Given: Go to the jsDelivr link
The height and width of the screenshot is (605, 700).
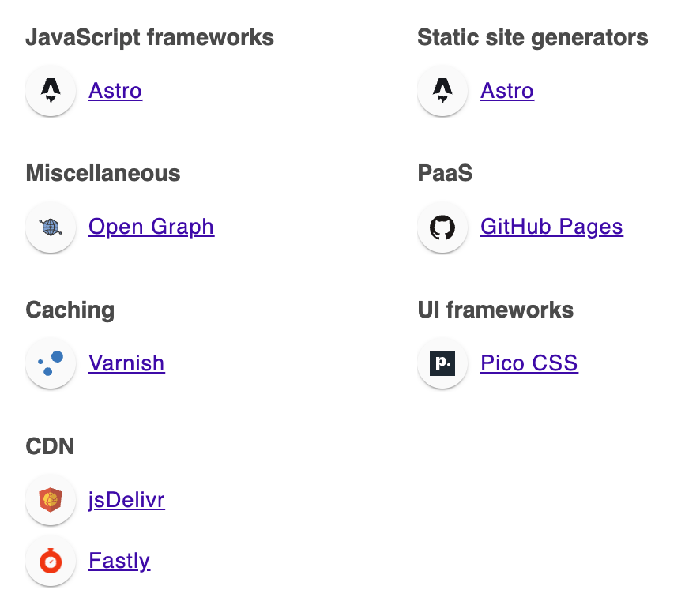Looking at the screenshot, I should tap(126, 500).
